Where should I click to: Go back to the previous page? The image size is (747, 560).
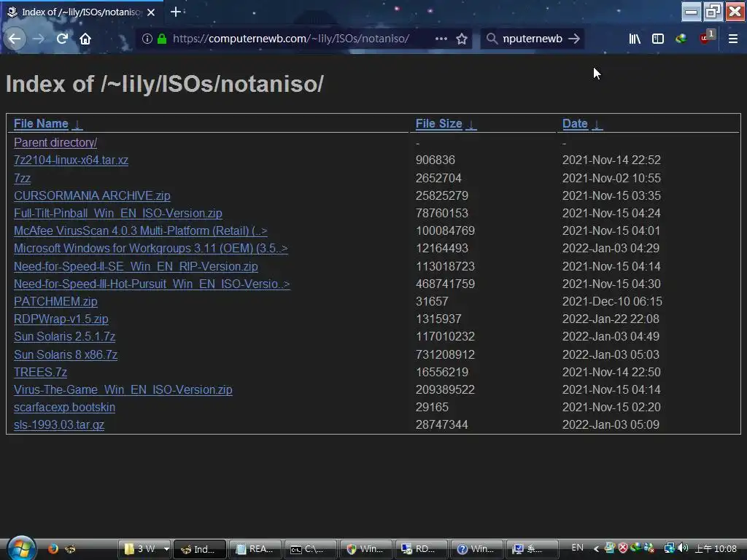click(15, 39)
